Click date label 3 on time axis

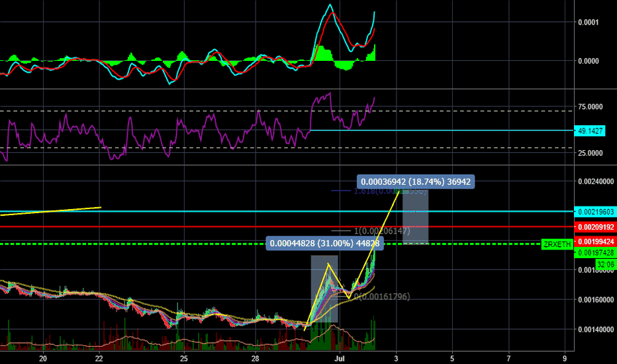(x=397, y=359)
